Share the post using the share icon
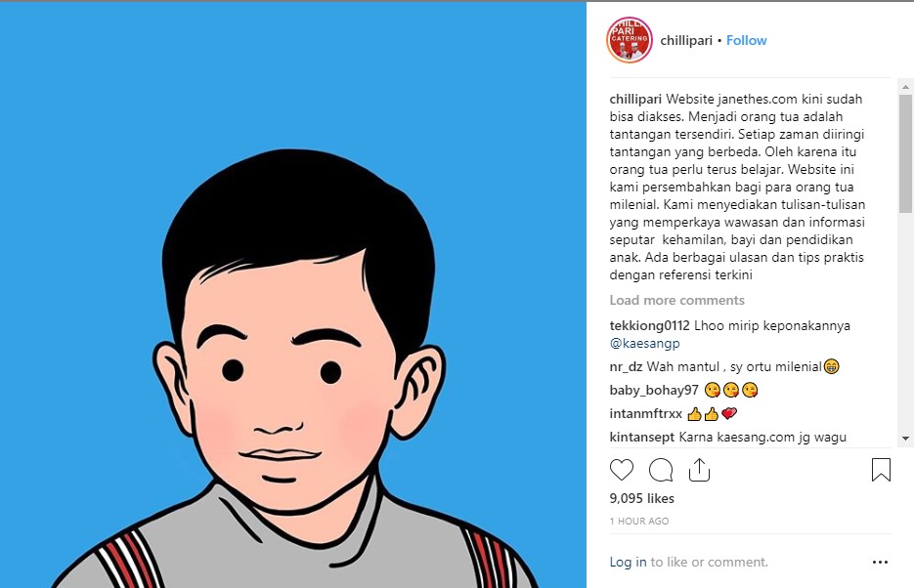 699,469
